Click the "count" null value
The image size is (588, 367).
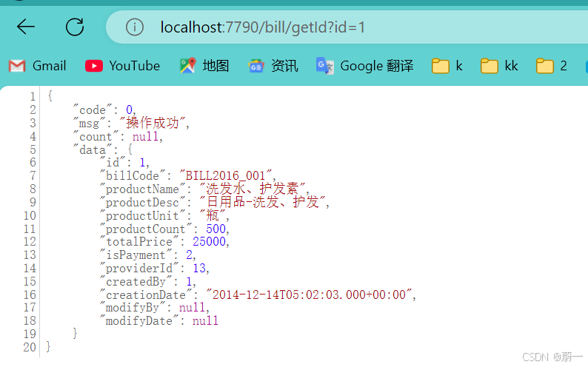pos(145,137)
